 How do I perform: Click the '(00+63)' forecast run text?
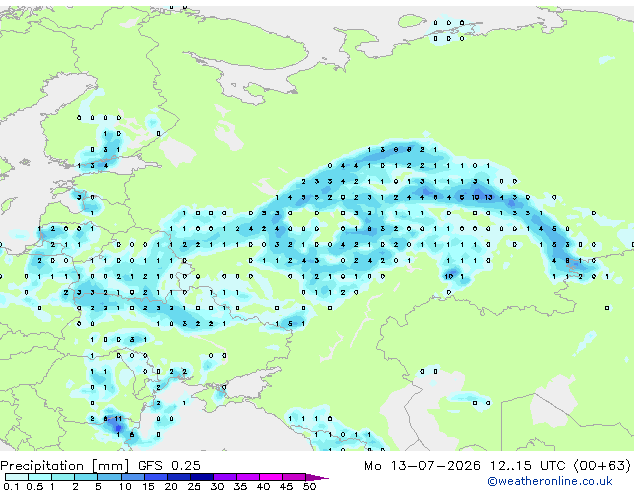[602, 466]
